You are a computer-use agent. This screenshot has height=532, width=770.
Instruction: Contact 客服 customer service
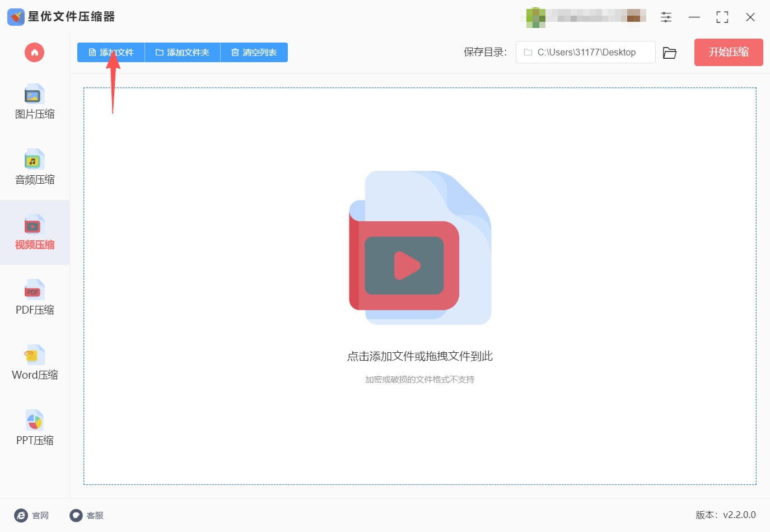click(87, 516)
